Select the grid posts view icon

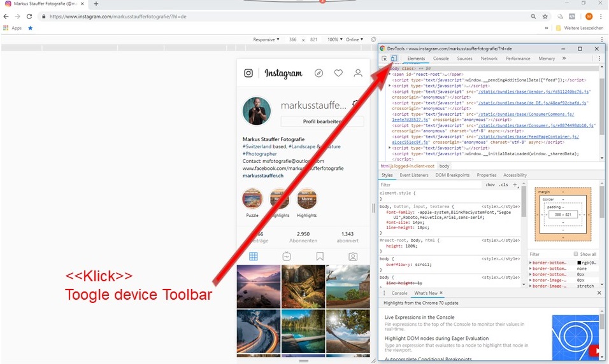click(x=254, y=256)
